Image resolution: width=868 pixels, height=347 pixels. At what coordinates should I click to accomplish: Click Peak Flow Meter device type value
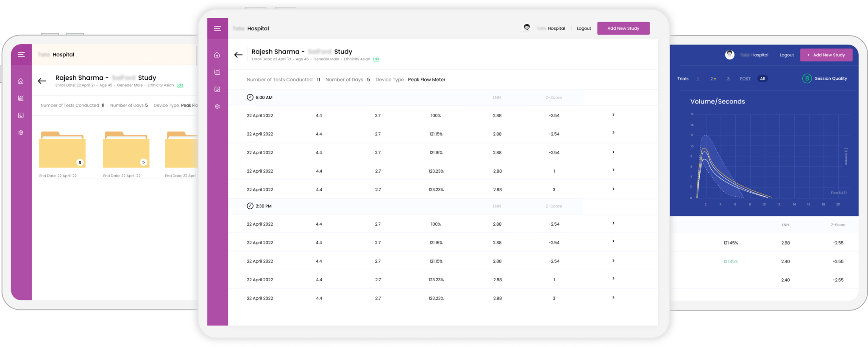(x=426, y=79)
